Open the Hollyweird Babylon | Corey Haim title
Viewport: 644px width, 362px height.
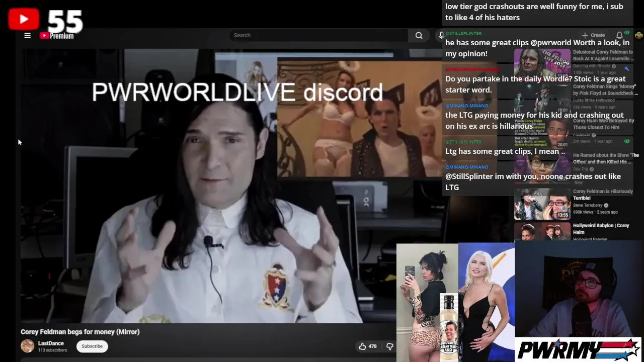pyautogui.click(x=601, y=229)
